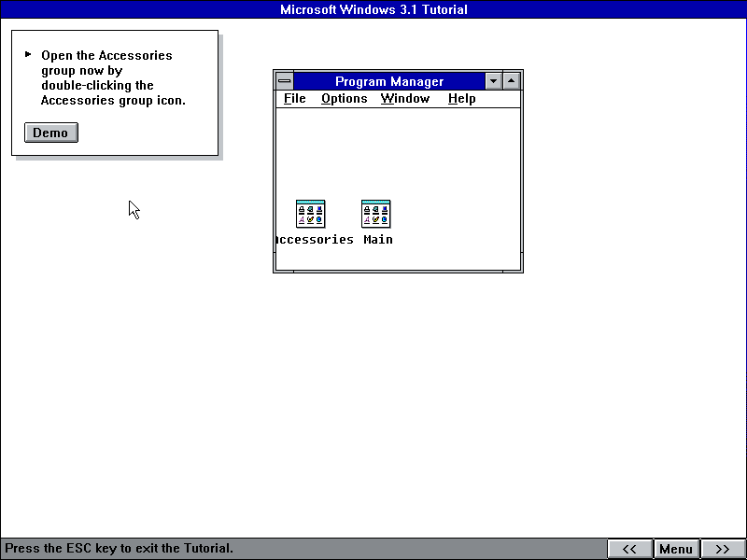Click the Main icon label text
This screenshot has width=747, height=560.
(378, 240)
